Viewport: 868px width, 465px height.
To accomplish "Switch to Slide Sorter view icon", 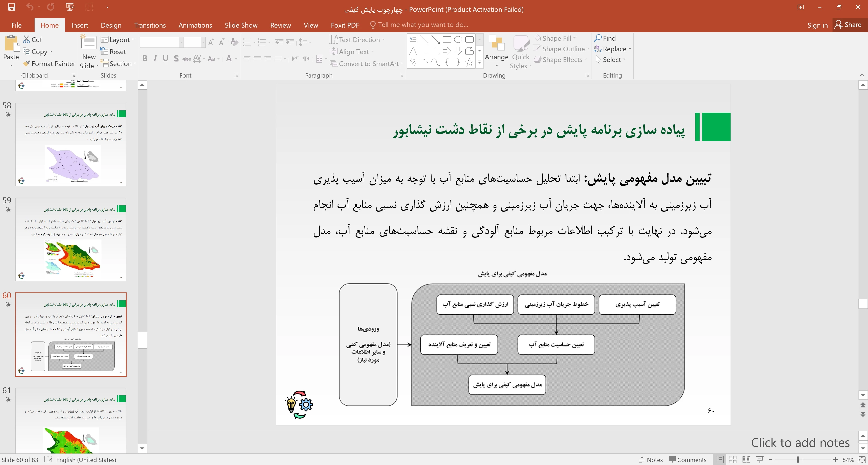I will pos(733,460).
